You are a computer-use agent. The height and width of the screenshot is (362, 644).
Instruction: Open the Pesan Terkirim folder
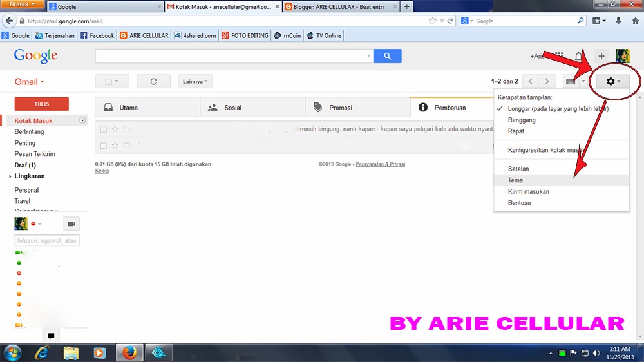35,154
